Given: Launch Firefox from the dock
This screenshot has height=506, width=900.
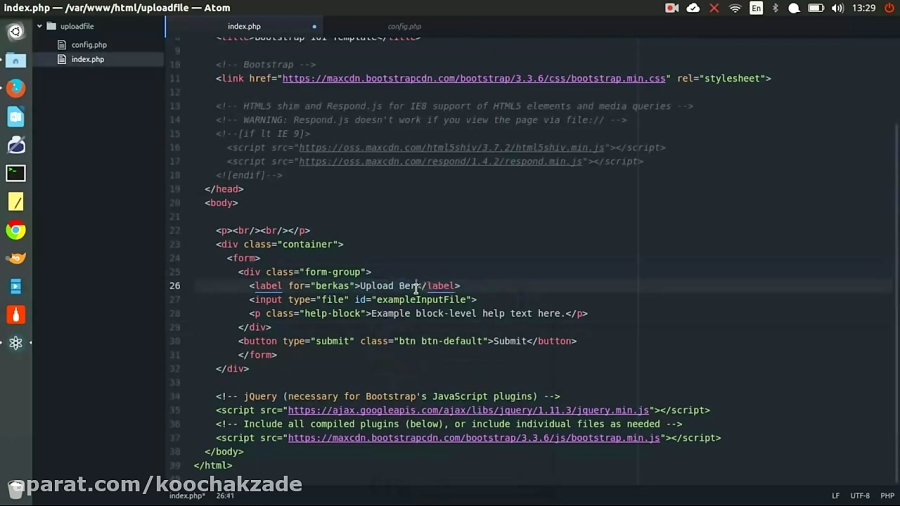Looking at the screenshot, I should (15, 88).
